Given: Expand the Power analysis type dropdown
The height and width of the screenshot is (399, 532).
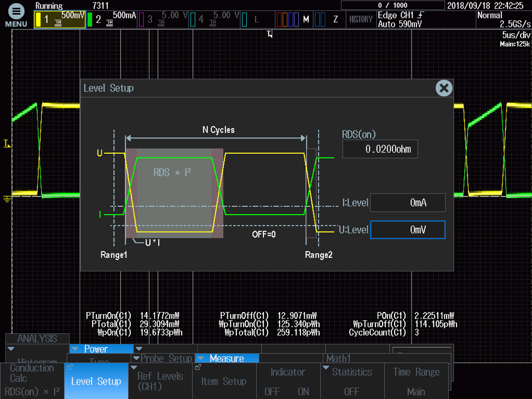Looking at the screenshot, I should coord(101,349).
